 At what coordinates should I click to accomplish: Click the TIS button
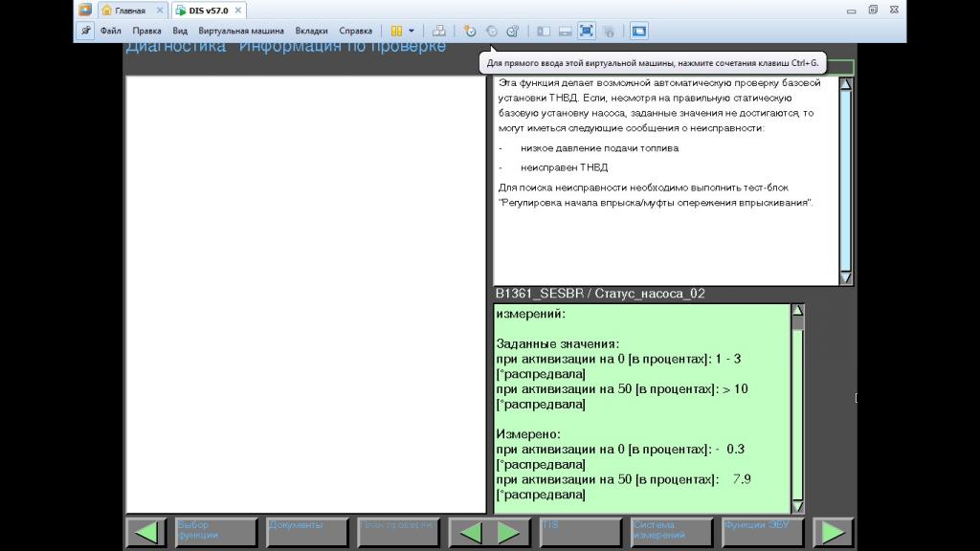click(581, 532)
